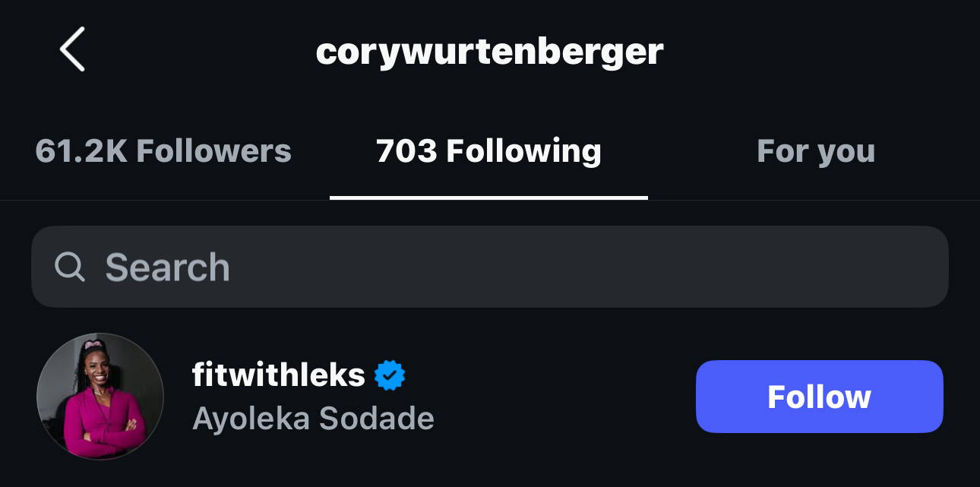Open the fitwithleks profile picture
The image size is (980, 487).
[100, 397]
